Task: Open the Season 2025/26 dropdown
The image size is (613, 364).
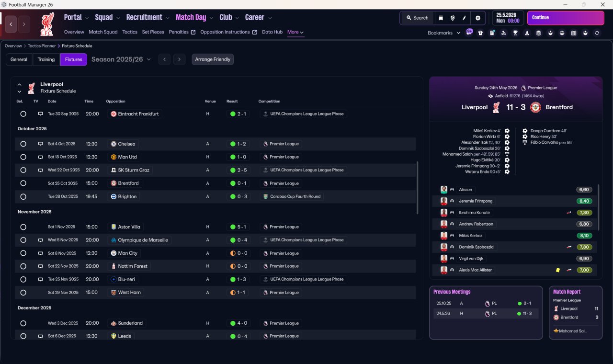Action: (121, 59)
